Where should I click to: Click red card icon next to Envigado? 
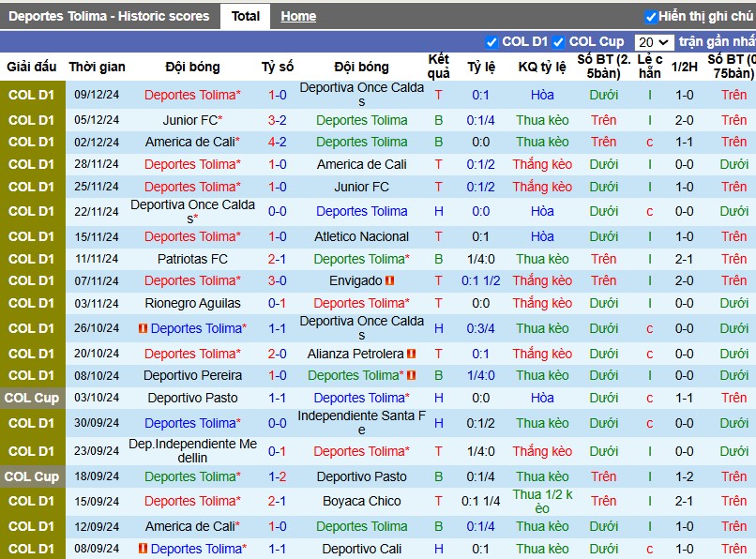pos(389,280)
